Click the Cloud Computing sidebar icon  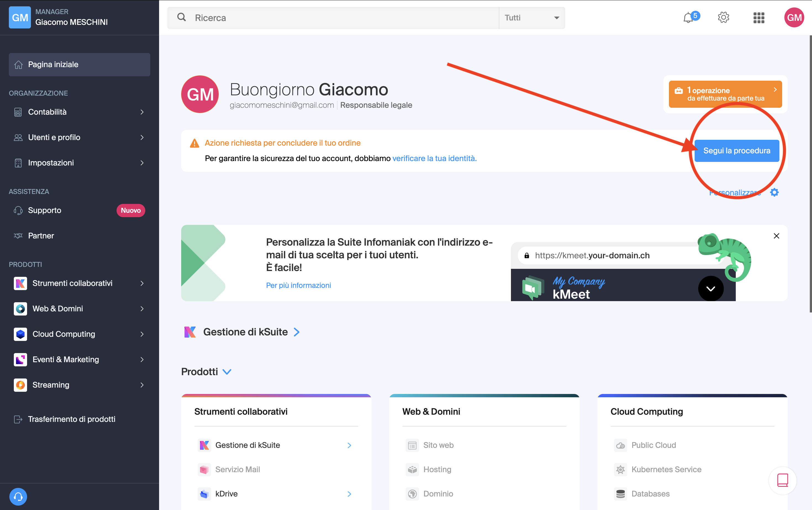point(20,334)
